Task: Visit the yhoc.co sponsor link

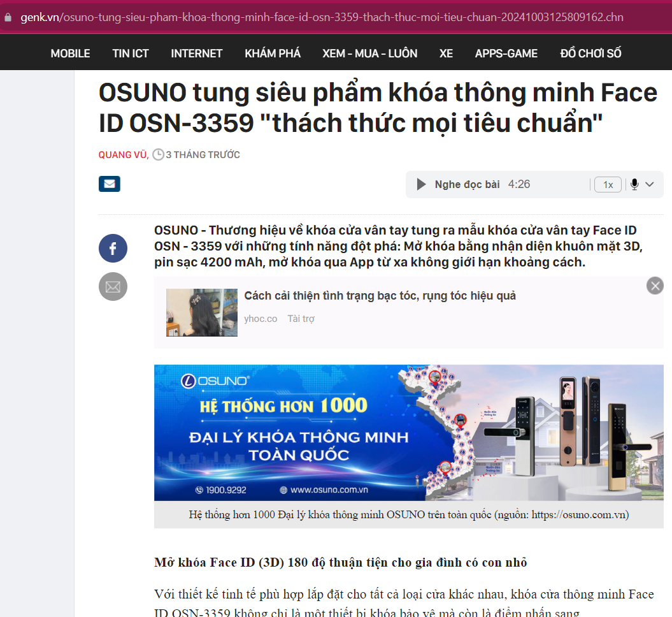Action: coord(261,319)
